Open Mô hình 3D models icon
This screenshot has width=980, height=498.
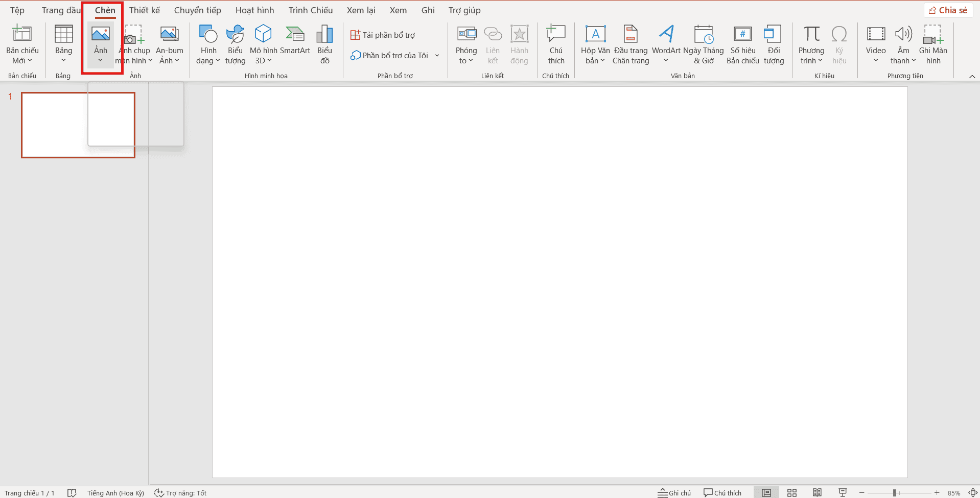[263, 35]
